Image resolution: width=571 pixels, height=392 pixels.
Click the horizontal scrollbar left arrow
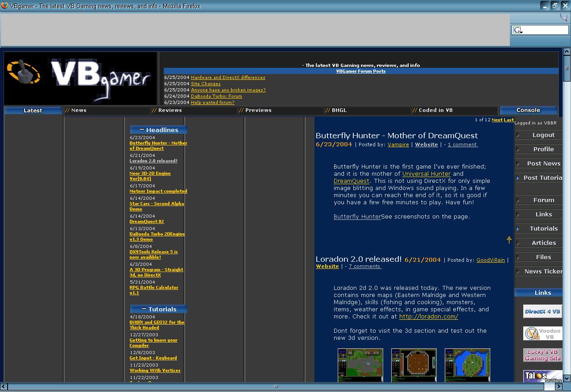click(4, 386)
